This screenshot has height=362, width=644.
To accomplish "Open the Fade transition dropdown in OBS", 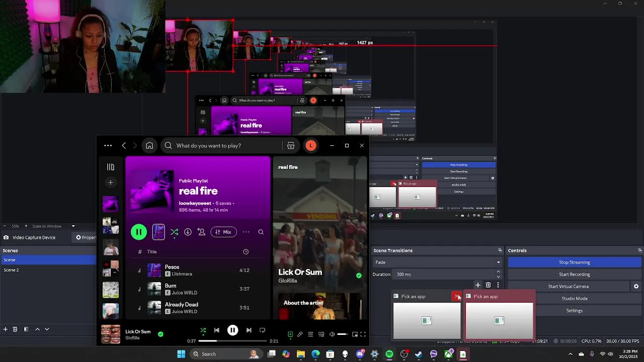I will pyautogui.click(x=437, y=262).
